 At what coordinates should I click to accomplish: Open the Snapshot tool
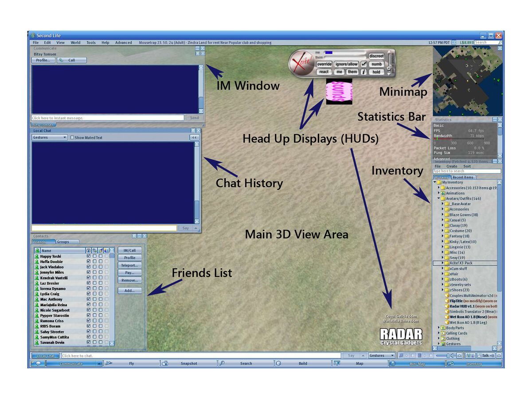(x=188, y=363)
